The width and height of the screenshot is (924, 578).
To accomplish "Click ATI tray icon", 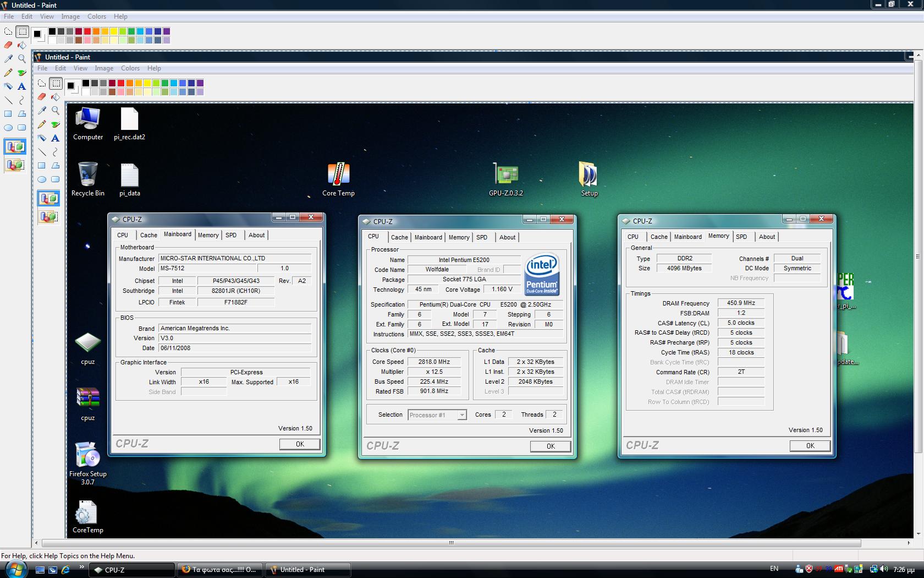I will point(839,569).
